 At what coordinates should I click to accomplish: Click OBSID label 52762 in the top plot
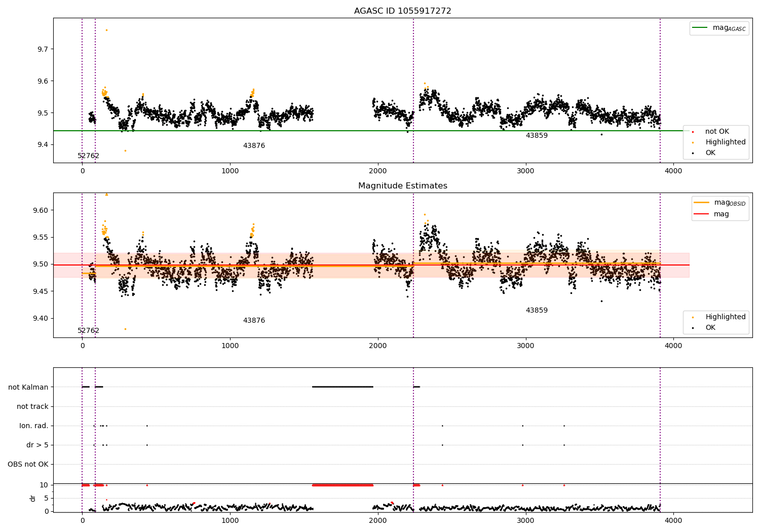coord(88,156)
